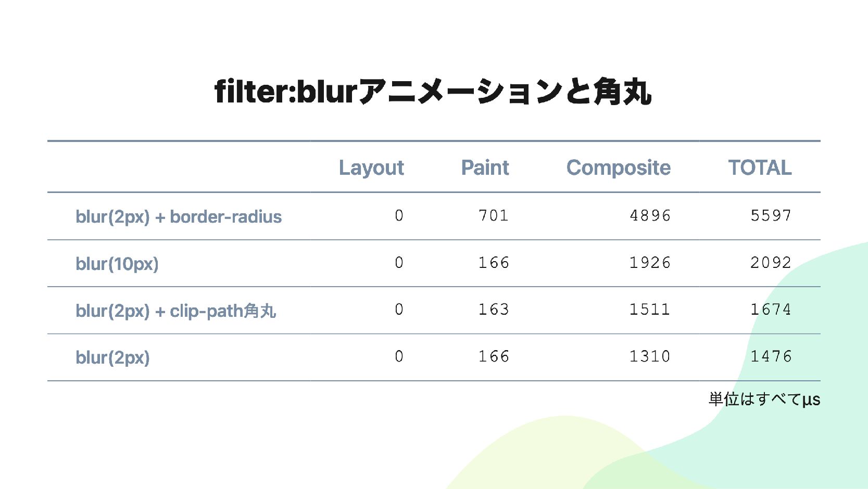The width and height of the screenshot is (868, 489).
Task: Select the Paint column header
Action: tap(485, 168)
